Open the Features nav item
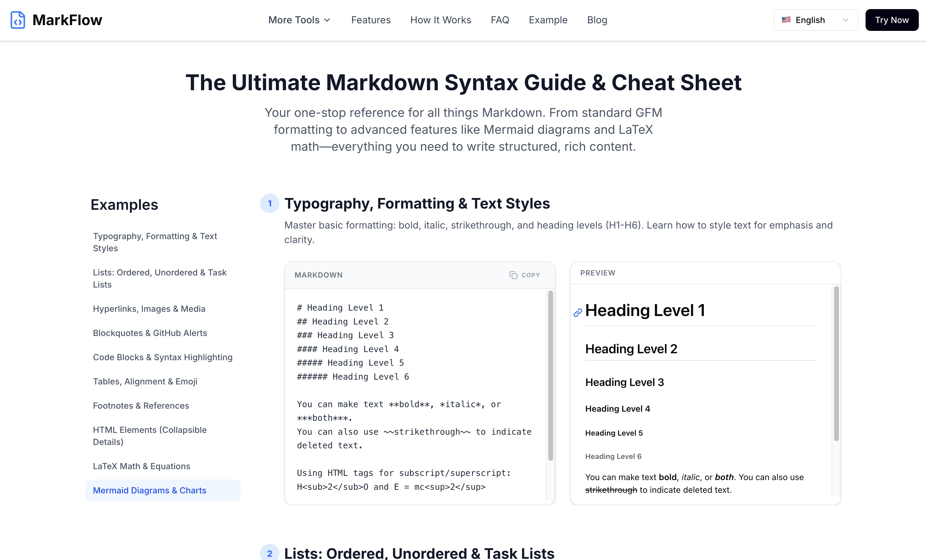The width and height of the screenshot is (927, 560). (371, 20)
